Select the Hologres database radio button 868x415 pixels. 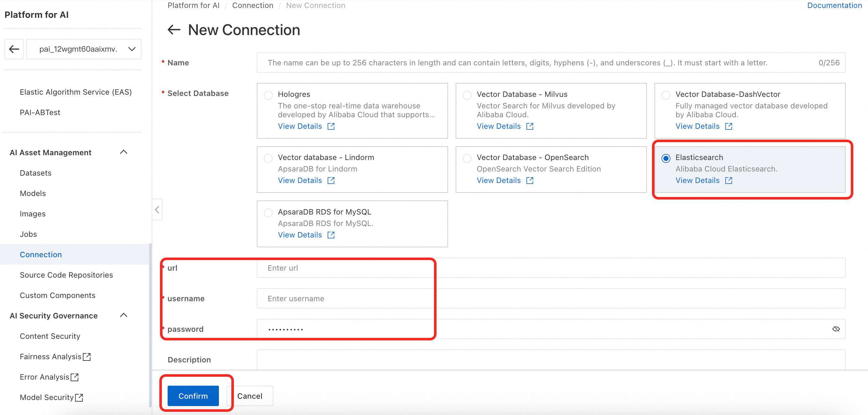pos(268,95)
